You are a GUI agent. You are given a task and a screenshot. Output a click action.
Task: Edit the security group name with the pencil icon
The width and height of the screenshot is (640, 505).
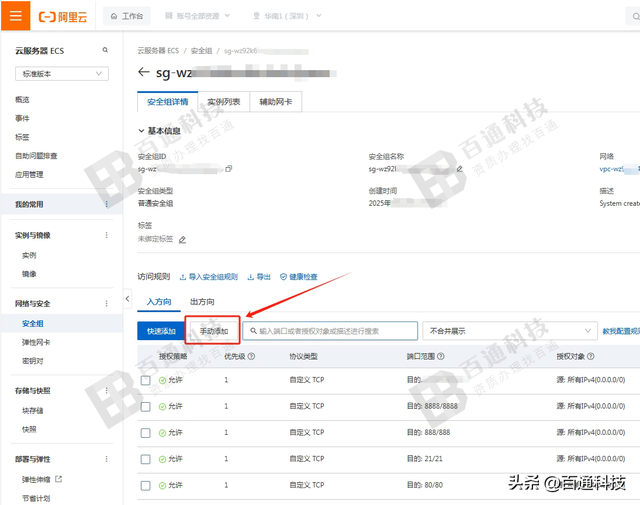click(460, 168)
